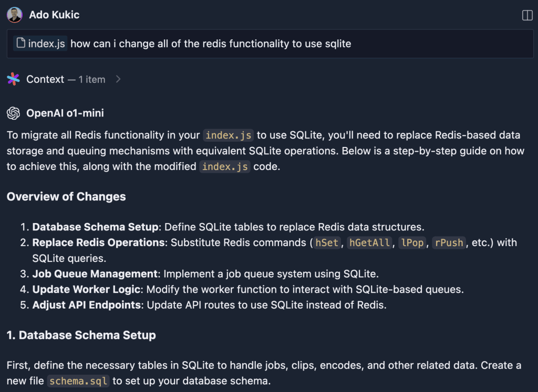Click the file icon in the index.js chip

(x=21, y=43)
